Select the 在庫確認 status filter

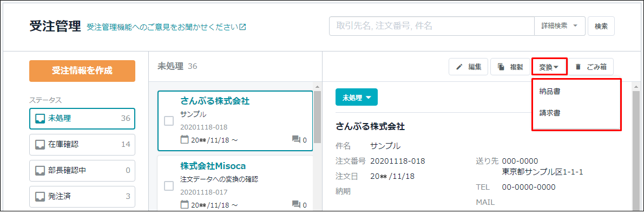tap(82, 145)
